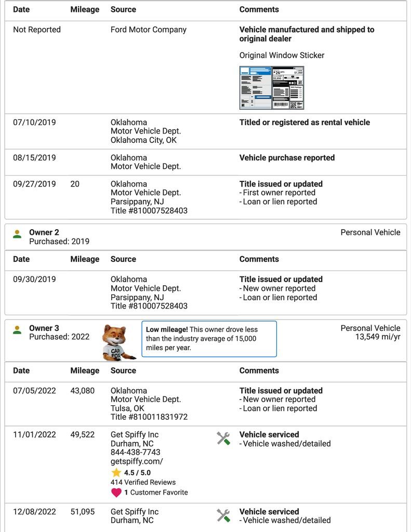Viewport: 411px width, 532px height.
Task: Select Get Spiffy Inc on the 12/08/2022 record
Action: pos(135,512)
